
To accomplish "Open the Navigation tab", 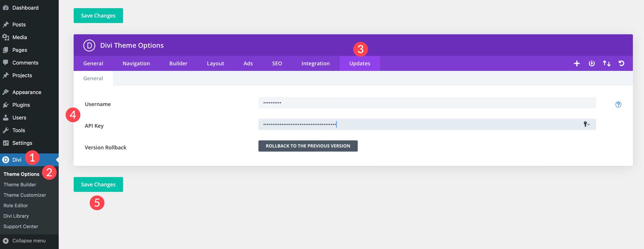I will 136,63.
